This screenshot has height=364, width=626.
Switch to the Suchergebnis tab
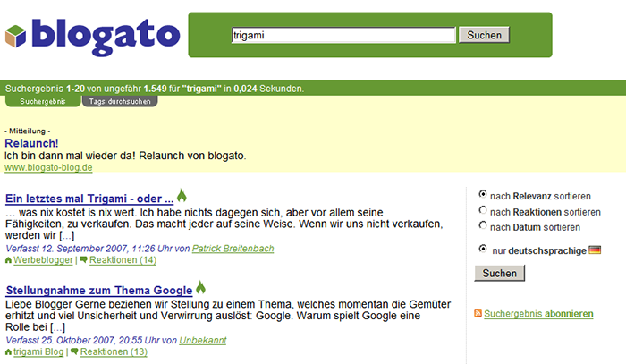tap(43, 101)
